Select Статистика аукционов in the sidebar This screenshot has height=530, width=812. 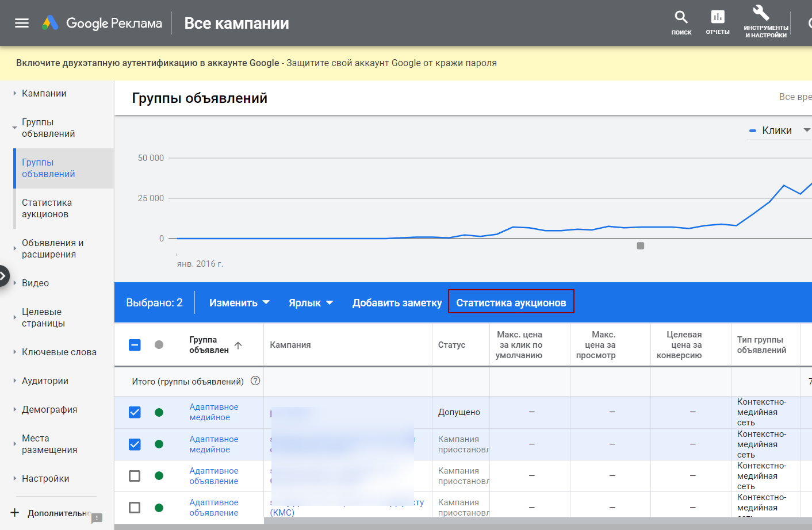tap(47, 208)
